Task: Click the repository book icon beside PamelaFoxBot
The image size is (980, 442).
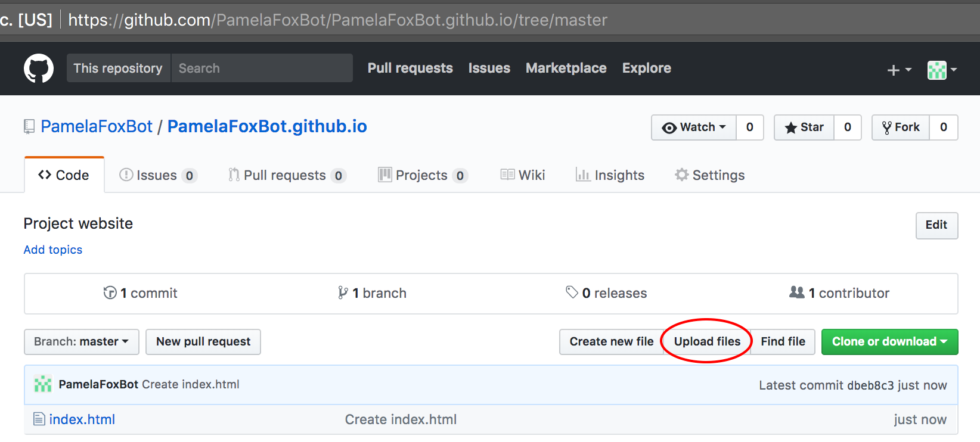Action: click(x=29, y=127)
